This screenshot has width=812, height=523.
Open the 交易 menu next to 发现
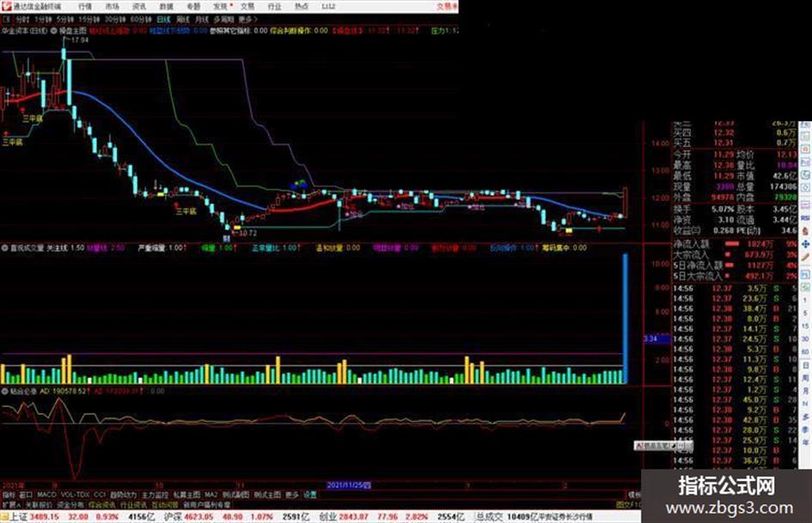click(x=247, y=7)
